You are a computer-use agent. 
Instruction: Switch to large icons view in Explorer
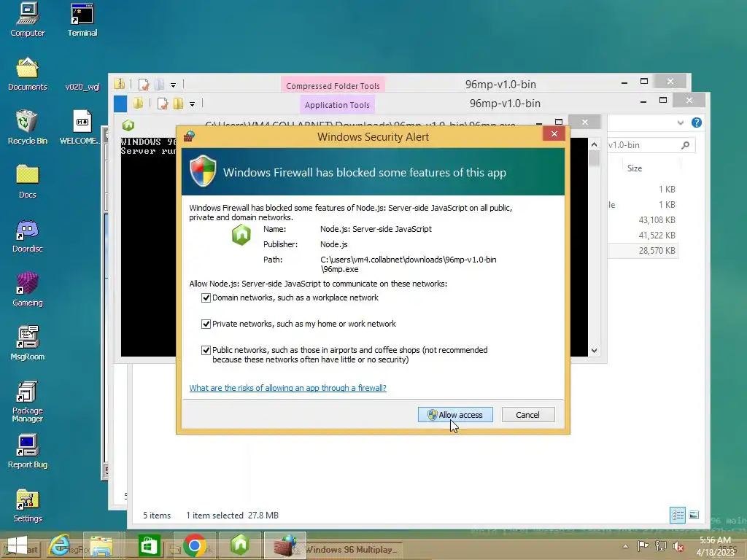(694, 515)
